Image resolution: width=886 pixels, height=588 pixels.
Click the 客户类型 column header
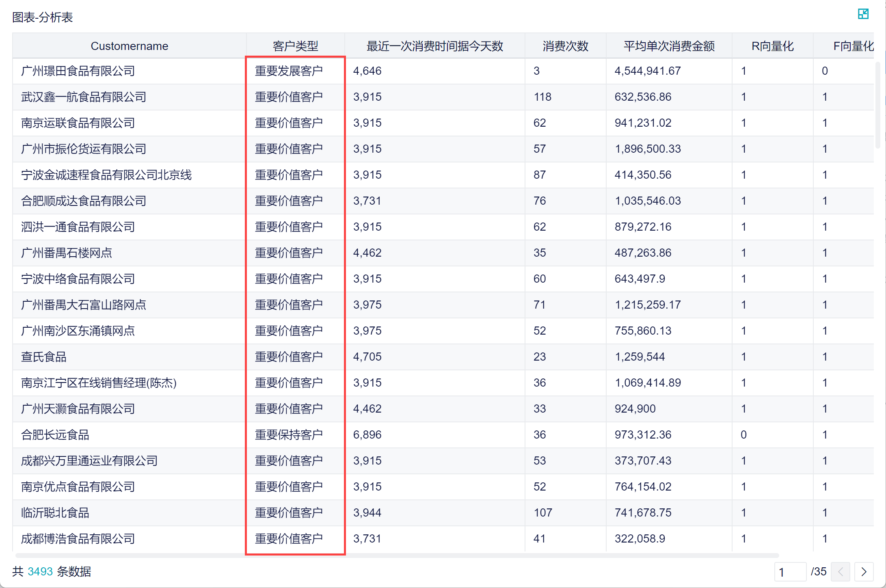[295, 46]
